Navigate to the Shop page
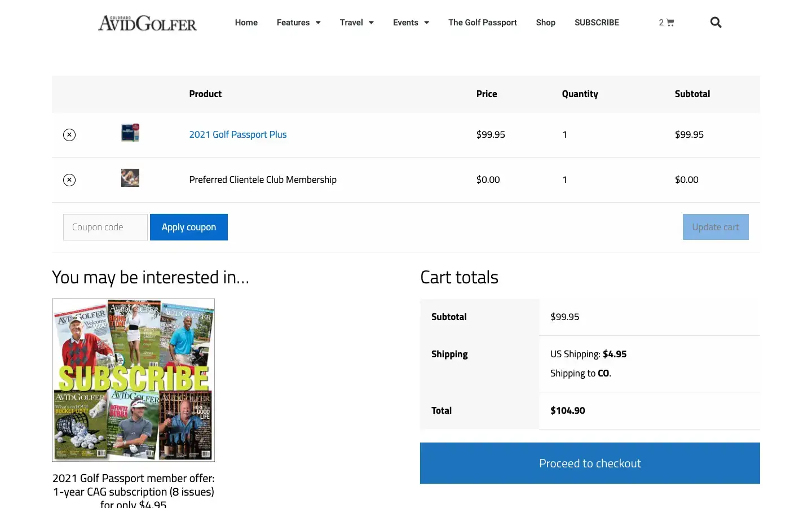812x508 pixels. pos(545,23)
